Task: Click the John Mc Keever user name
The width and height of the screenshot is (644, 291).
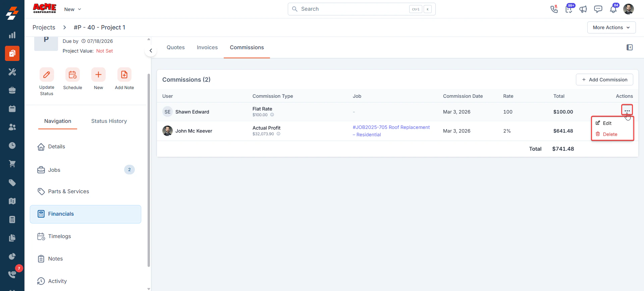Action: 194,131
